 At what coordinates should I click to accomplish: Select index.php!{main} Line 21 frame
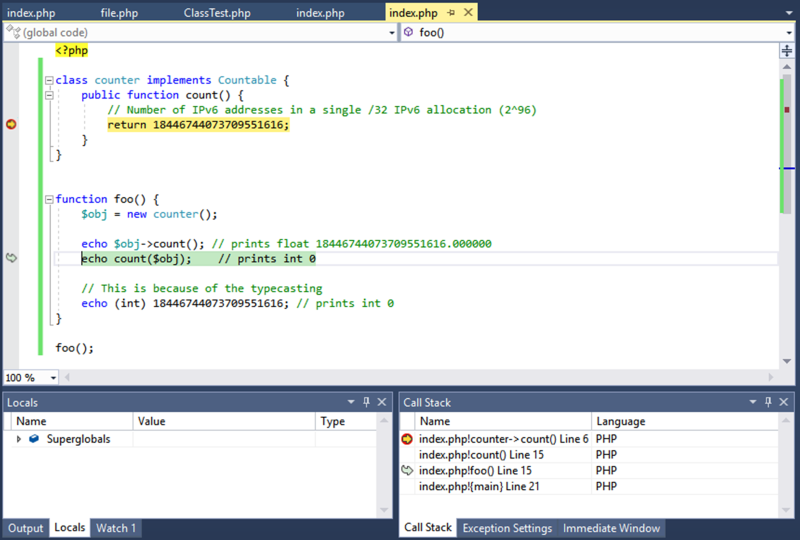pos(479,486)
